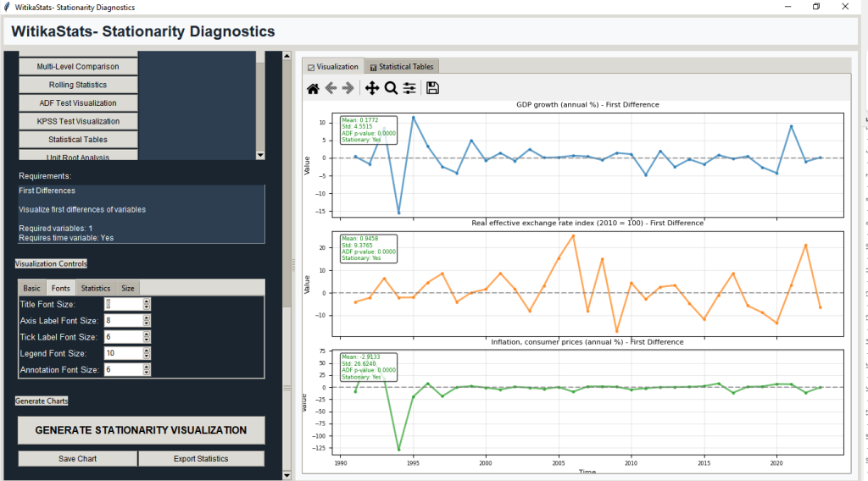Open the Configure subplots tool

point(409,88)
